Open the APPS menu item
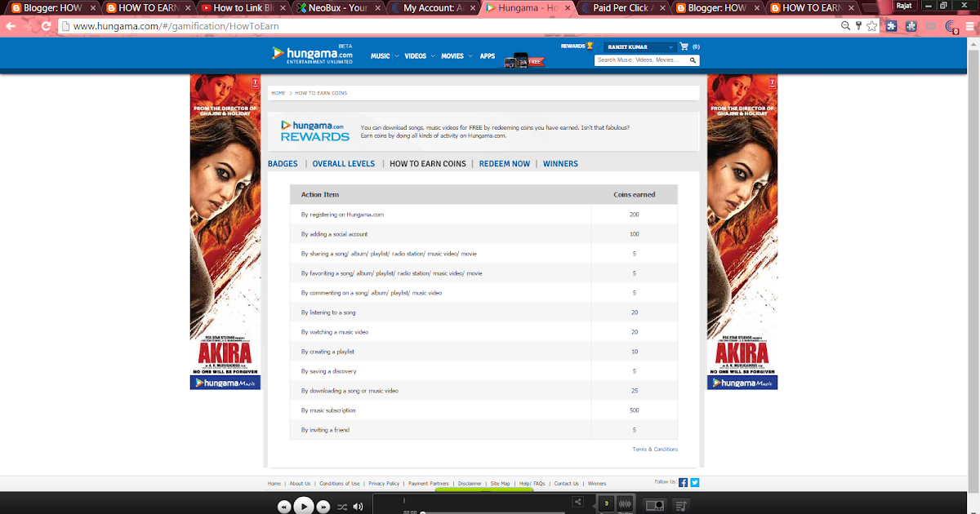 point(488,56)
